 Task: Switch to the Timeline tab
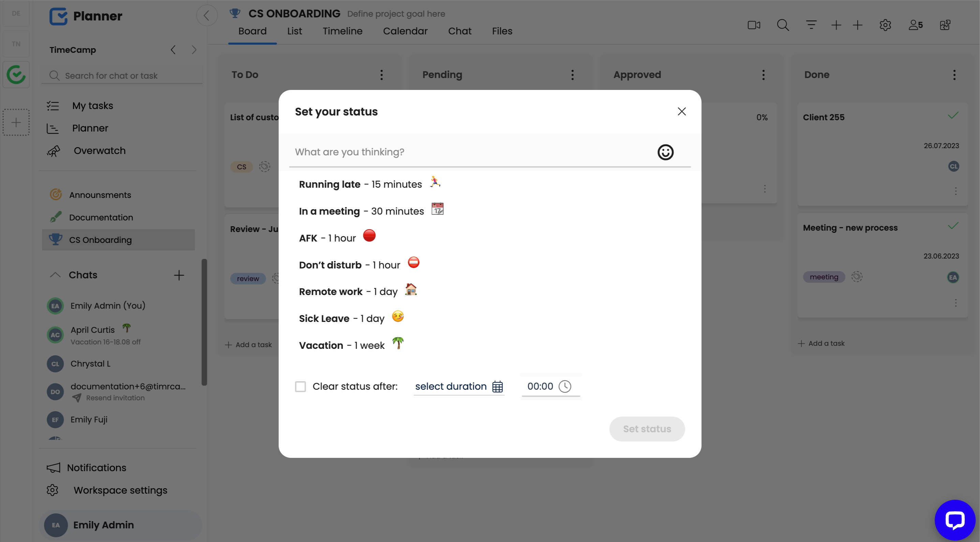[342, 31]
